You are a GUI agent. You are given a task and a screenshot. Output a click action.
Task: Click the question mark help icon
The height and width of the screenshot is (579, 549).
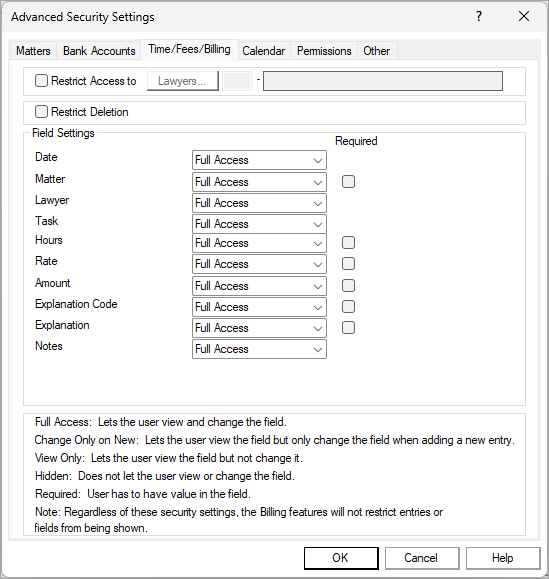[479, 16]
